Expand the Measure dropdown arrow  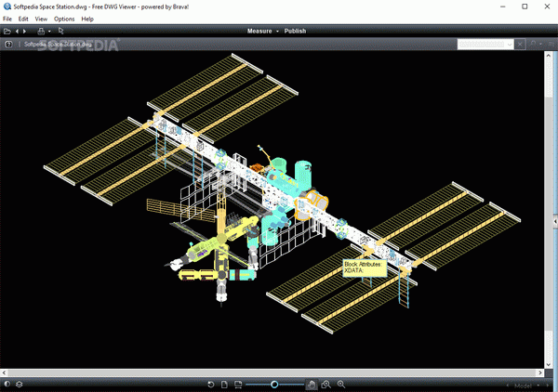pyautogui.click(x=277, y=32)
